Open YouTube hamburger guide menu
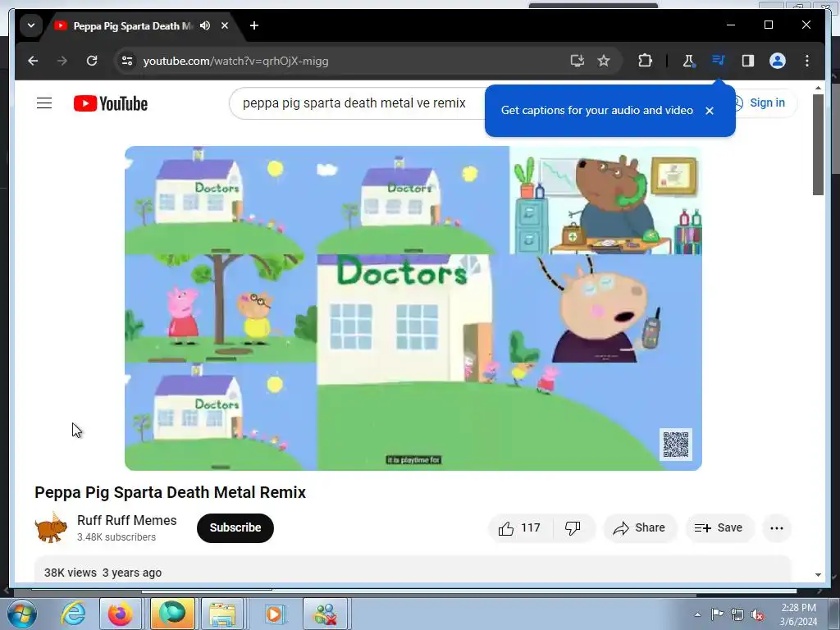Viewport: 840px width, 630px height. [44, 103]
